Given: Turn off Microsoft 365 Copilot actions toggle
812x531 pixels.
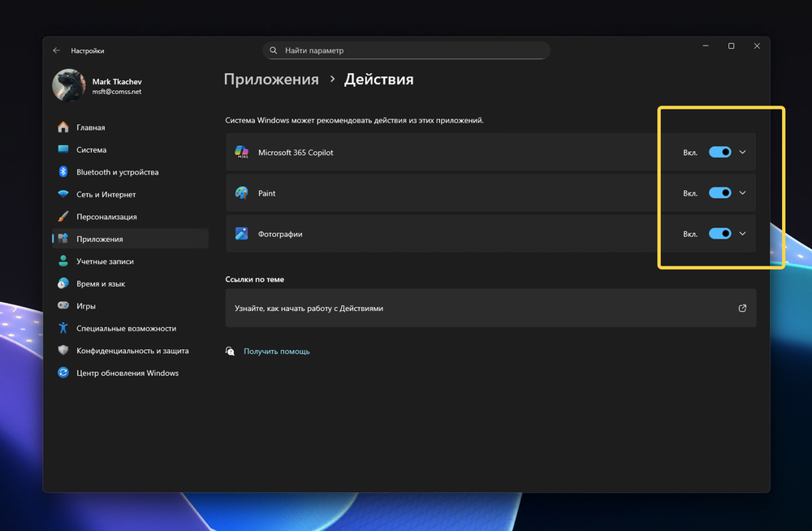Looking at the screenshot, I should [719, 152].
